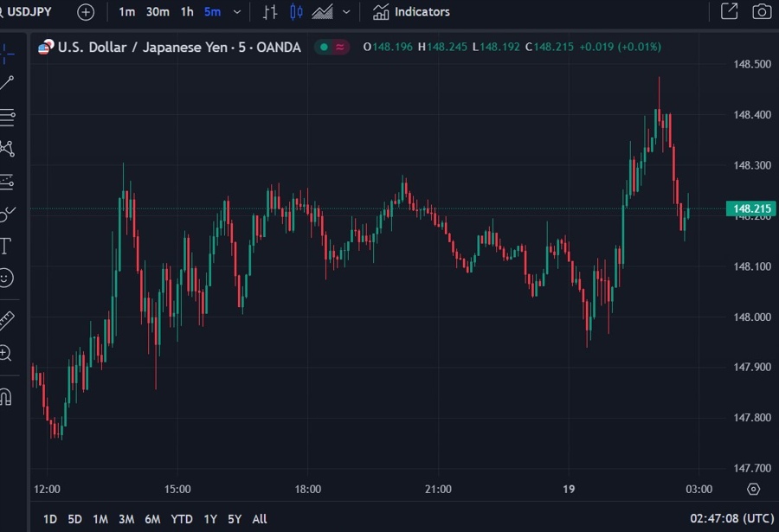Set interval to 30m

pyautogui.click(x=158, y=12)
